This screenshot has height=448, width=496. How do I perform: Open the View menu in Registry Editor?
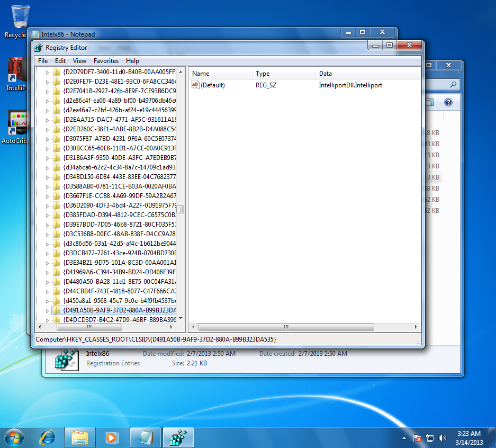click(79, 61)
